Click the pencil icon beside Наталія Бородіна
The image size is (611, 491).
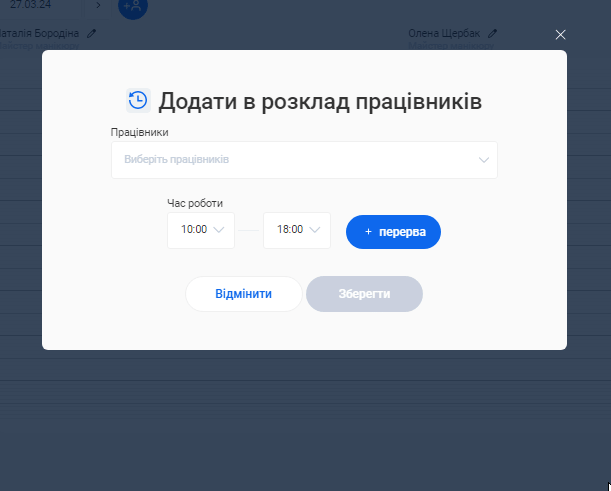click(x=92, y=33)
